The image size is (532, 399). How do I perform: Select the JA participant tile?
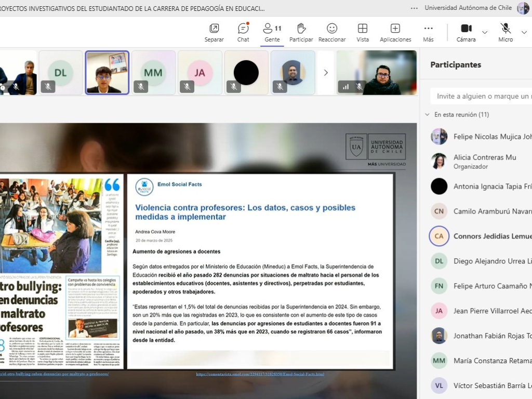pos(200,73)
